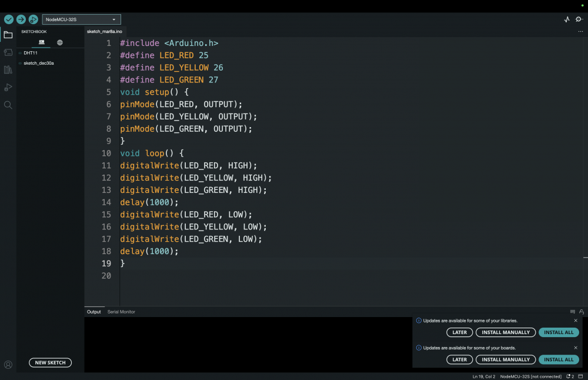Click the Verify sketch checkmark button
The image size is (588, 380).
[8, 19]
